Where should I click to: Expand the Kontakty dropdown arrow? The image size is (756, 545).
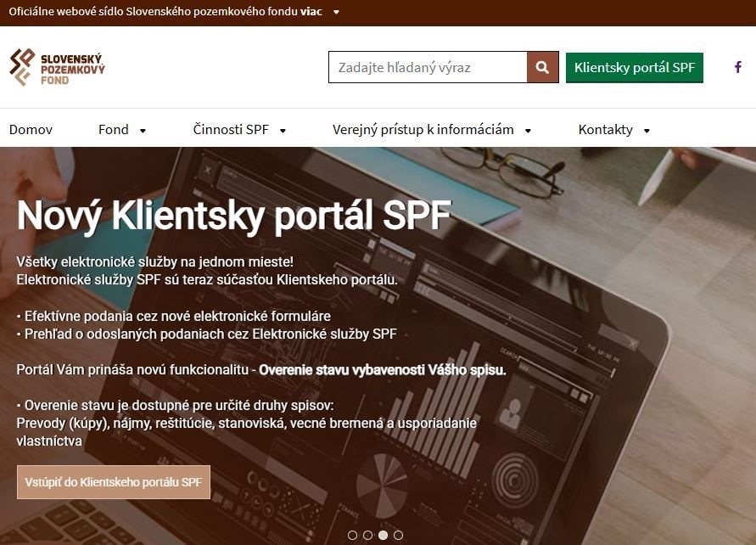click(647, 131)
